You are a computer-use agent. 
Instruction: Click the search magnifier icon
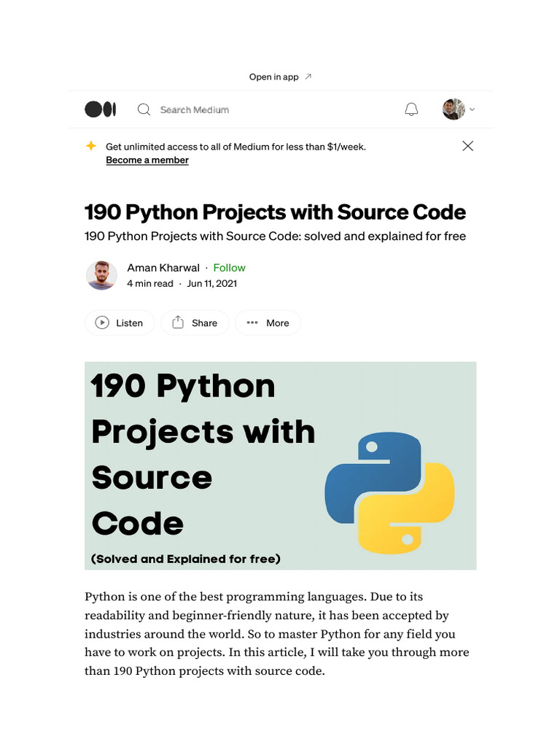click(144, 109)
